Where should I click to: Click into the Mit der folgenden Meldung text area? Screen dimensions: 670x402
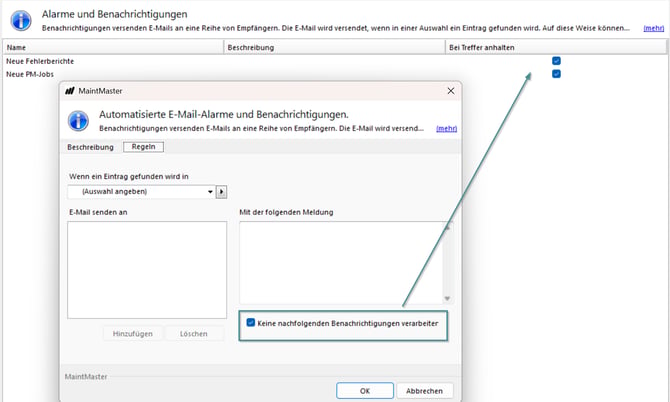[x=341, y=262]
